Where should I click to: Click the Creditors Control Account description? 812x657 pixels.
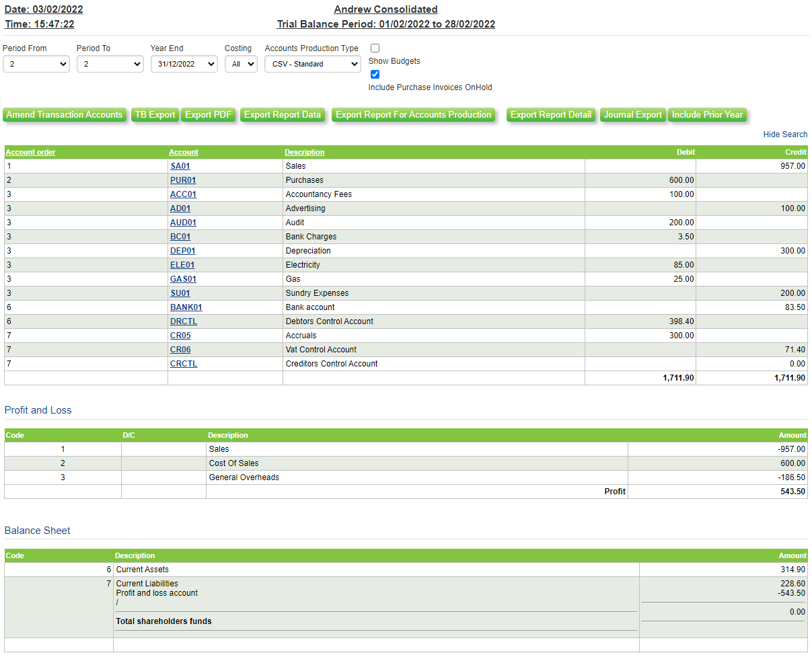[332, 364]
